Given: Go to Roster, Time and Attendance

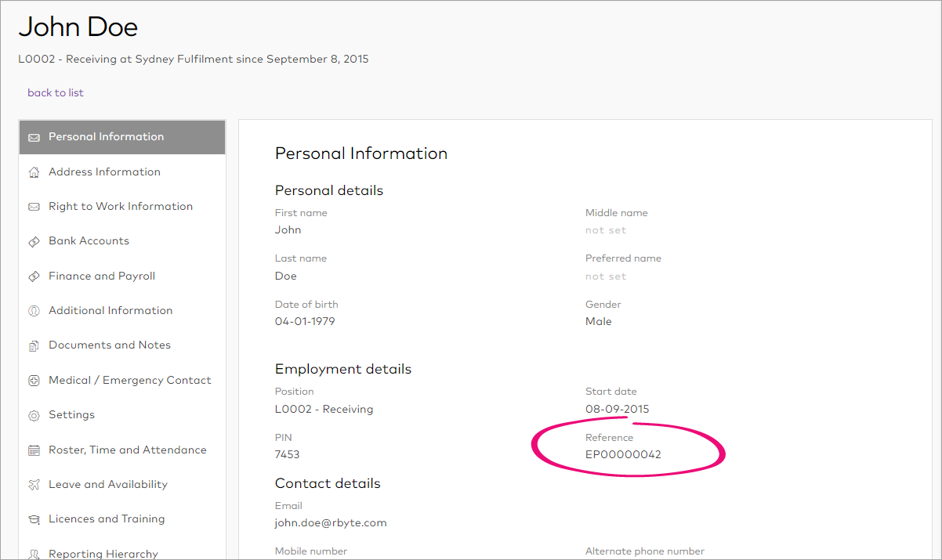Looking at the screenshot, I should pyautogui.click(x=127, y=450).
